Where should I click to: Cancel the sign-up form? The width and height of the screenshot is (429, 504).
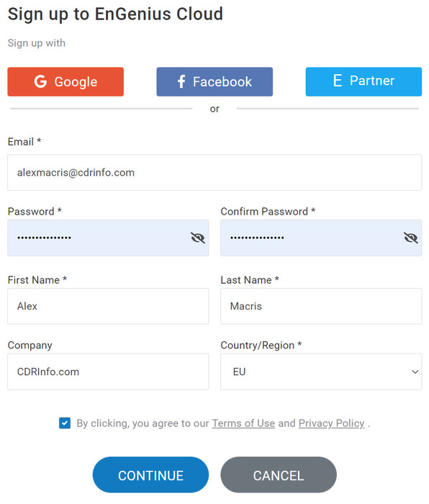point(279,474)
